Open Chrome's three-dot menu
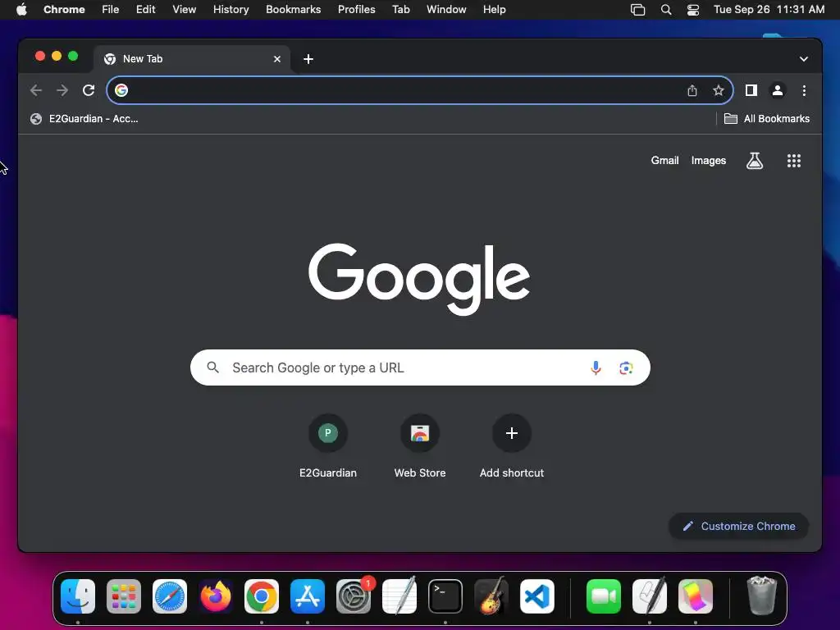This screenshot has height=630, width=840. (x=804, y=90)
